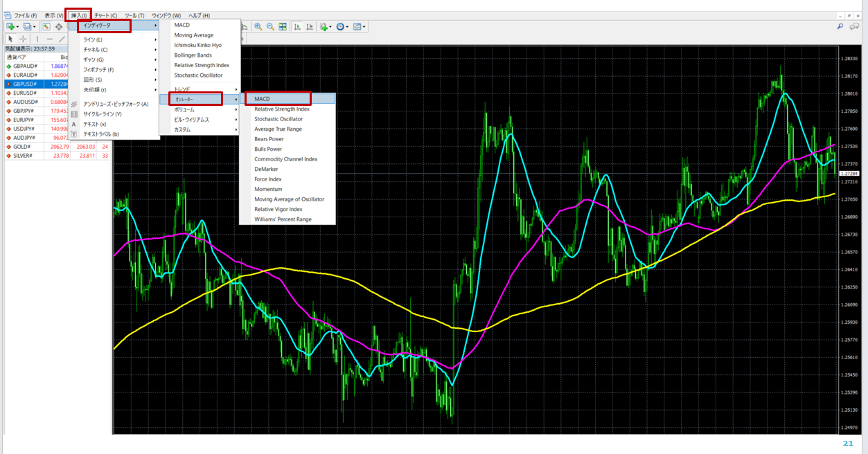868x454 pixels.
Task: Open the periodicity clock dropdown
Action: [x=342, y=27]
